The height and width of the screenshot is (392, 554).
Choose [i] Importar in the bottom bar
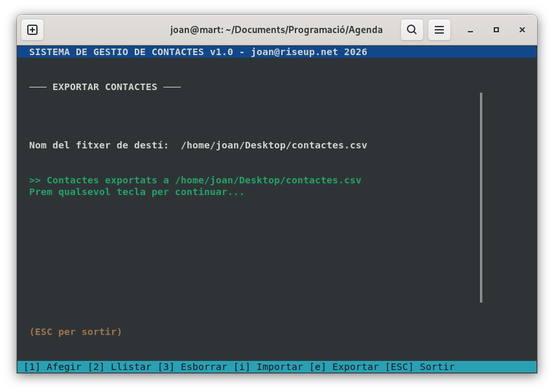tap(268, 367)
